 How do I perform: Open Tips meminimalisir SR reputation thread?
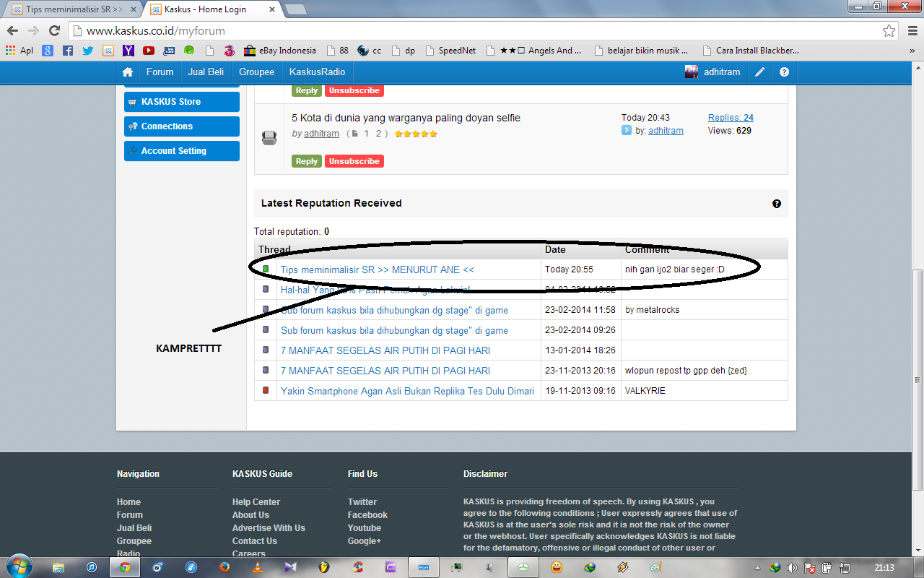tap(378, 269)
